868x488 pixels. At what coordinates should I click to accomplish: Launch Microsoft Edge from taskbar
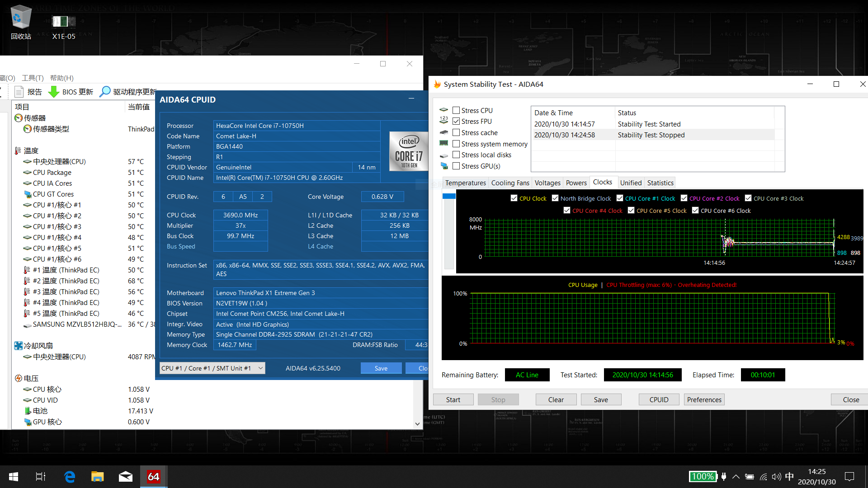tap(69, 477)
